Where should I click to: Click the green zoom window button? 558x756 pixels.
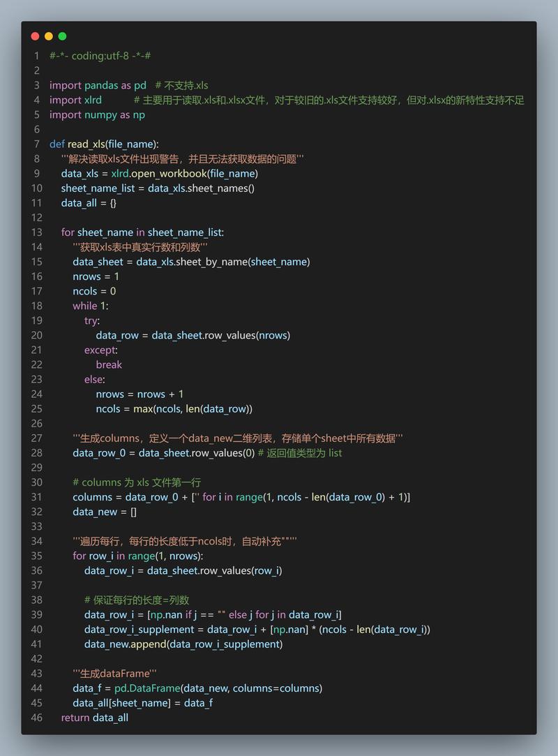63,35
